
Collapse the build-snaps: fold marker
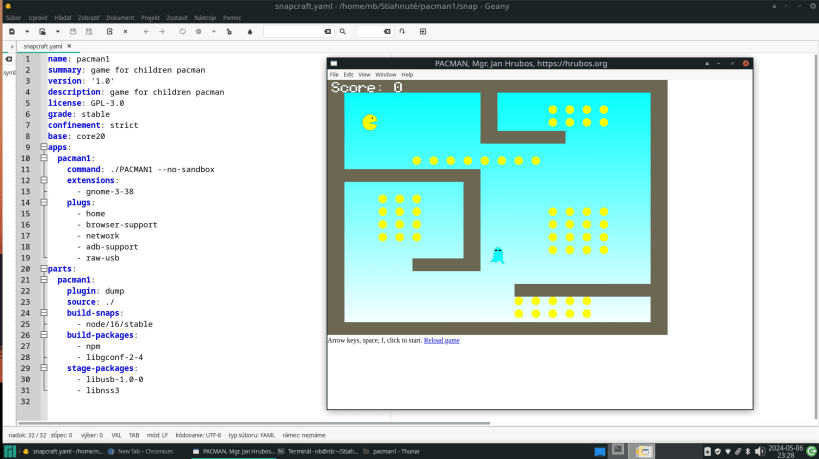(44, 313)
